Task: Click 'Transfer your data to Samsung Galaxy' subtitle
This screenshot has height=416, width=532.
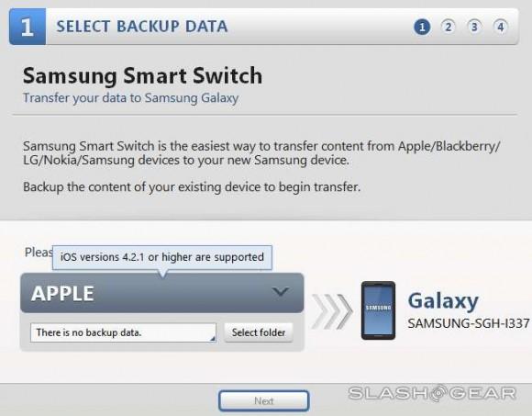Action: click(x=130, y=98)
